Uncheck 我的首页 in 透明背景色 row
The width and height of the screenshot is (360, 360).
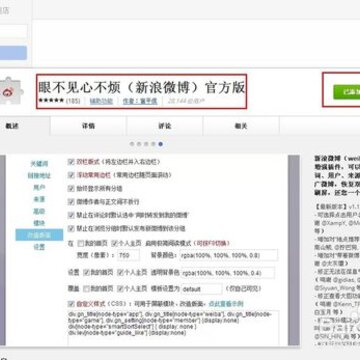tap(86, 273)
